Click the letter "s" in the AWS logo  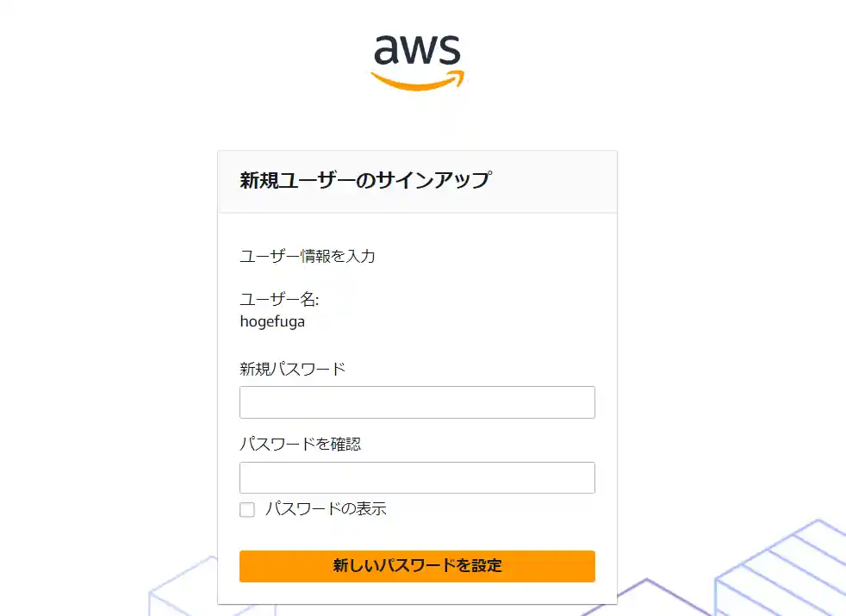[x=449, y=51]
